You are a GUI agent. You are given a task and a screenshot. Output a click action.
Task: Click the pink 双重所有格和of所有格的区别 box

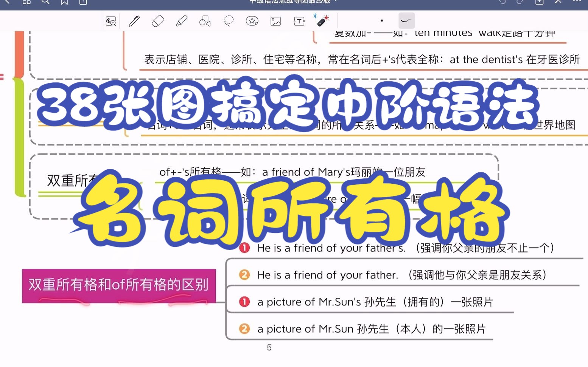(x=119, y=286)
